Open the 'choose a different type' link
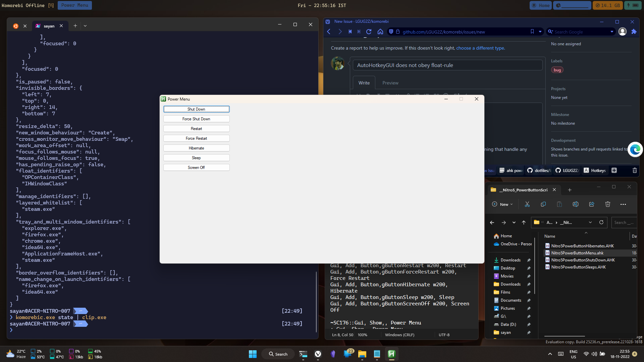The width and height of the screenshot is (644, 362). (480, 48)
